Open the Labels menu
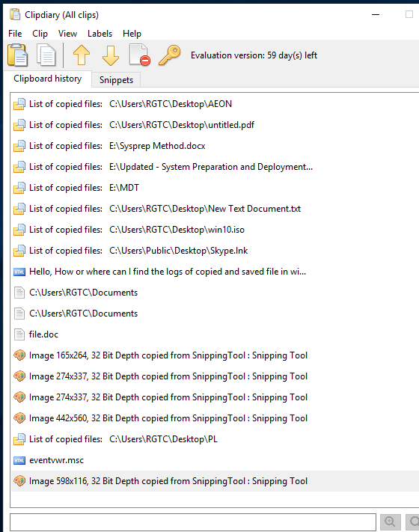The width and height of the screenshot is (419, 532). click(x=100, y=34)
